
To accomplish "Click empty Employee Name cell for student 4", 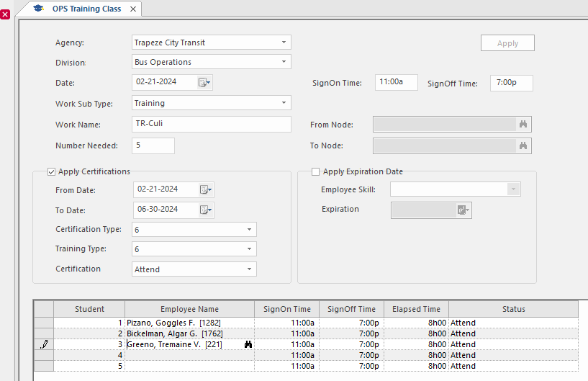I will [189, 355].
